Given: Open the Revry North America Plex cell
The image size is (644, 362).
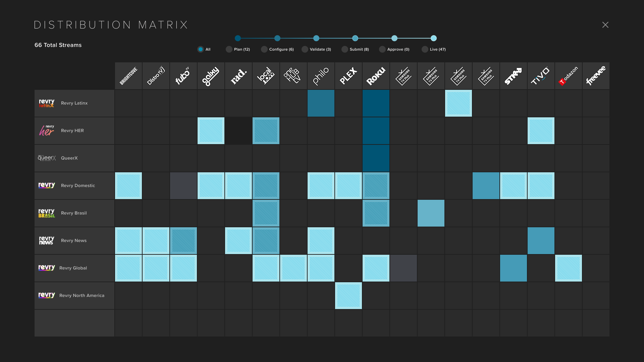Looking at the screenshot, I should click(x=348, y=296).
